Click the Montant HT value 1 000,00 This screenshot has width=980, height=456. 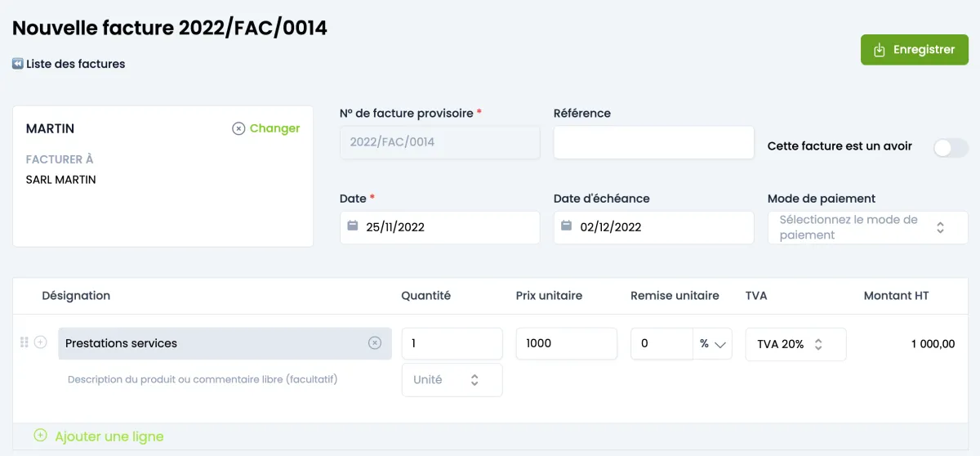(933, 344)
